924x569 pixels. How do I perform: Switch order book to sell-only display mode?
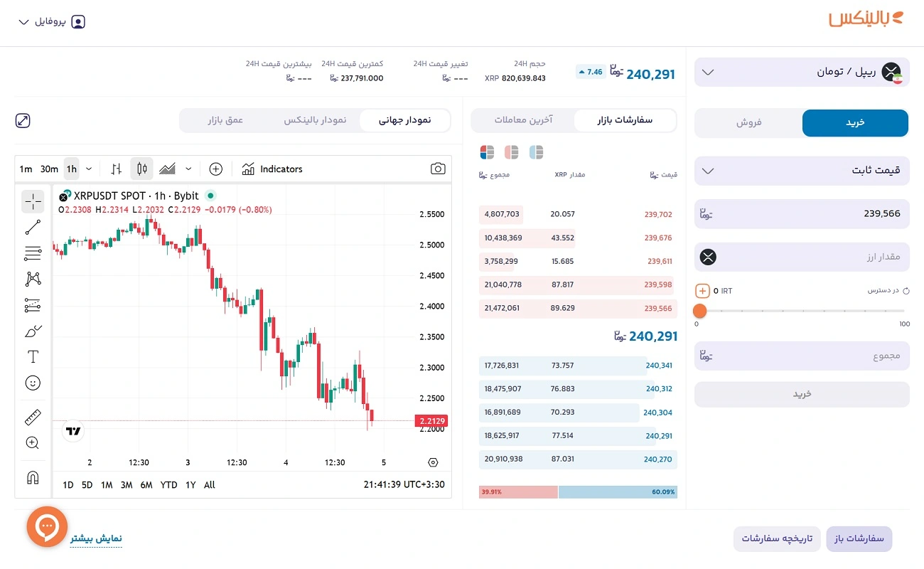pyautogui.click(x=511, y=151)
